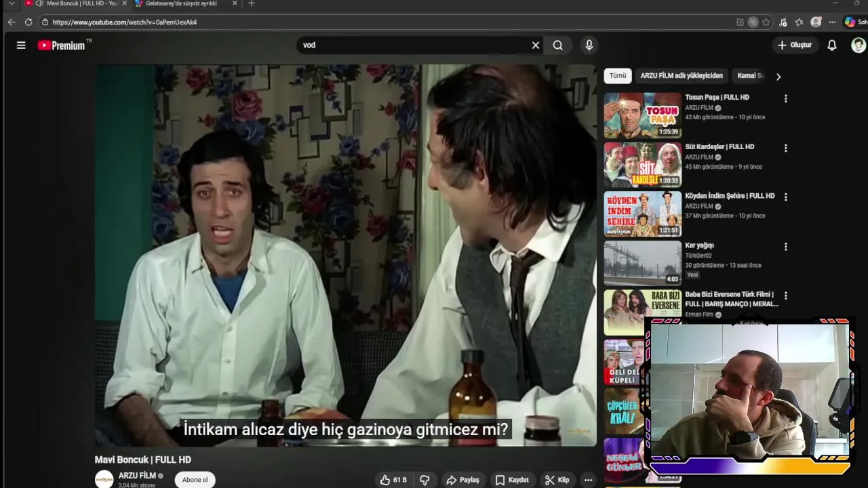Screen dimensions: 868x488
Task: Open the Köyden İndim Şehire title link
Action: click(x=730, y=196)
